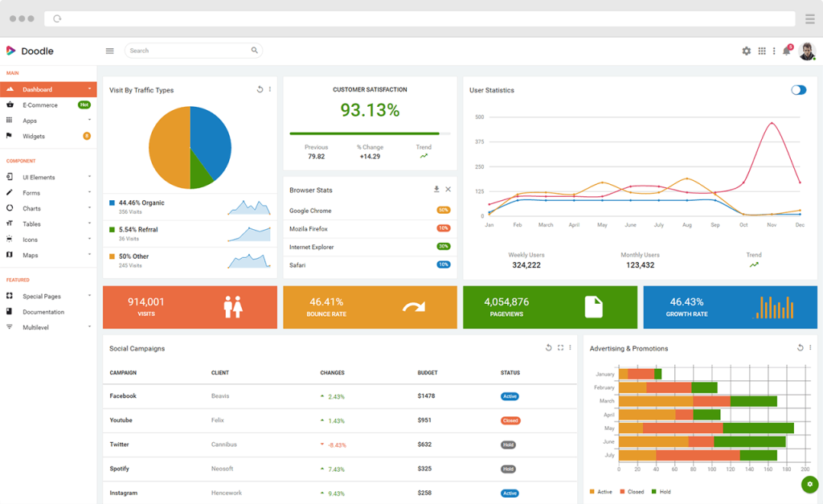Open the apps grid icon in header
823x504 pixels.
(760, 50)
